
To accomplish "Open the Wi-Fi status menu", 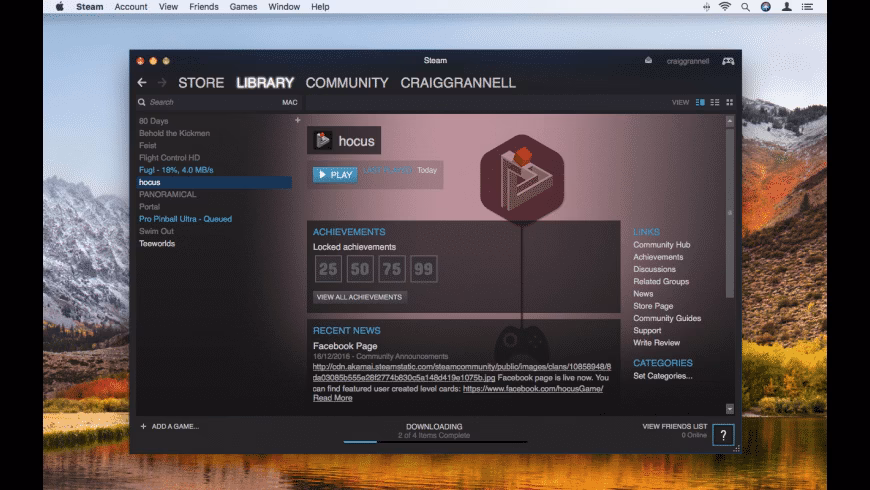I will pyautogui.click(x=725, y=7).
